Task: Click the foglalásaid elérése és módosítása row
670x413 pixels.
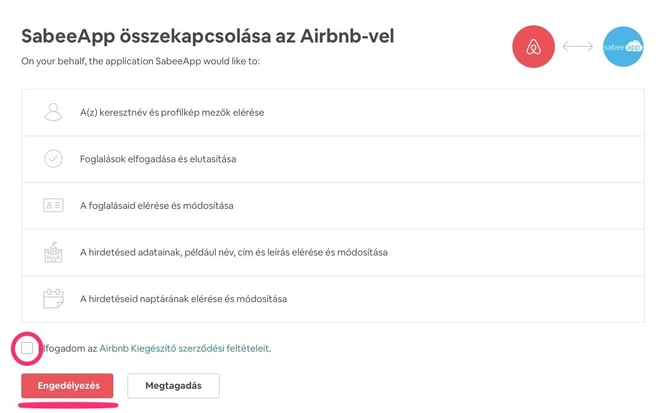Action: point(156,206)
